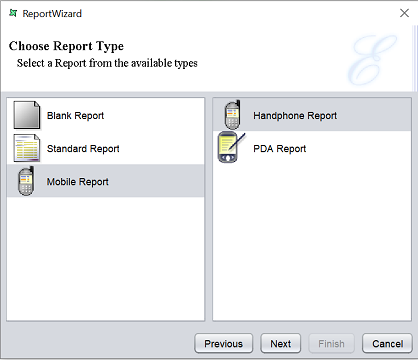Proceed with the Next button
The height and width of the screenshot is (360, 418).
281,343
